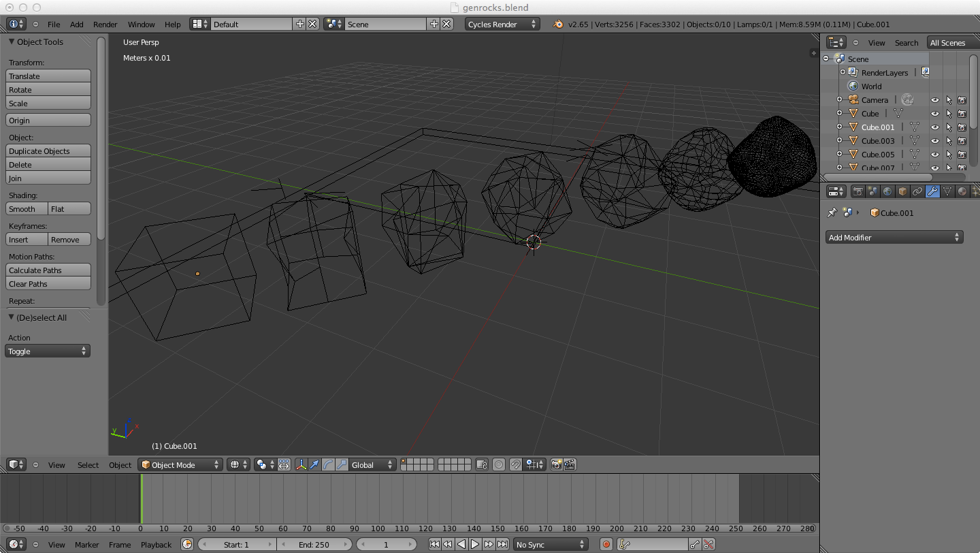Click the End frame 250 field

pyautogui.click(x=314, y=545)
